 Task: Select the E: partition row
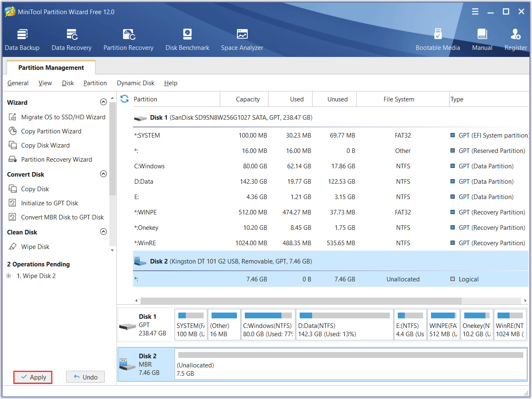[331, 197]
